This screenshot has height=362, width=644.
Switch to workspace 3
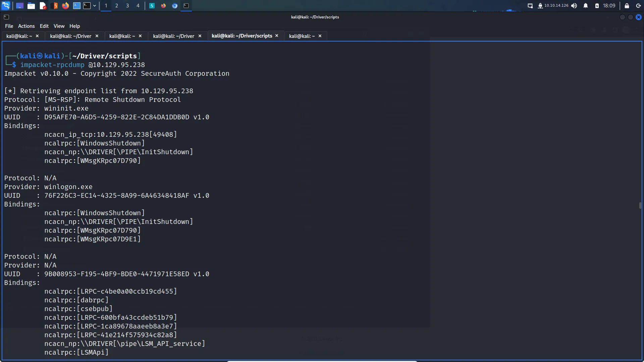tap(127, 6)
